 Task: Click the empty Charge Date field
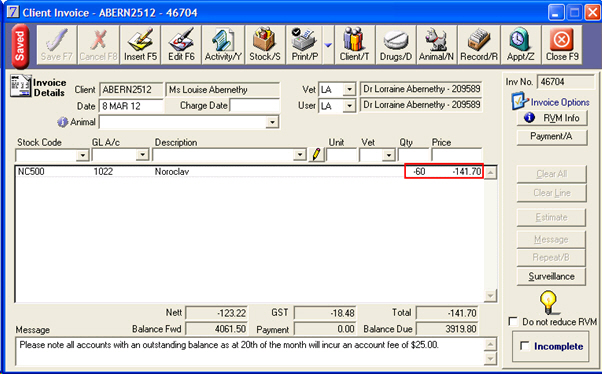point(255,106)
